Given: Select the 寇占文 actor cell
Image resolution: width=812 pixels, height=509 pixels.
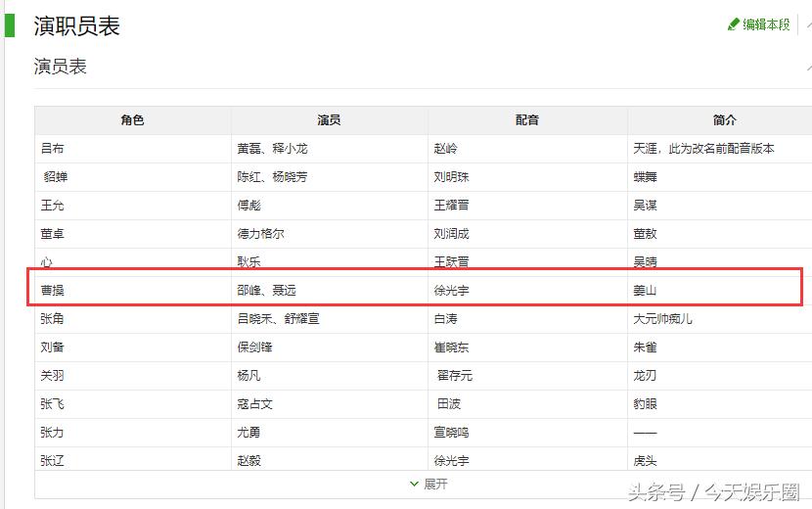Looking at the screenshot, I should click(330, 404).
